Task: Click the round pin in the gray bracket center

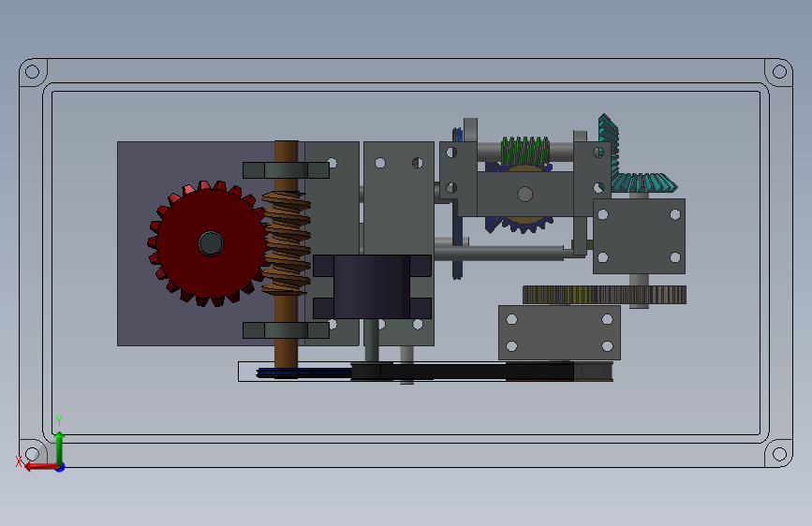Action: coord(525,194)
